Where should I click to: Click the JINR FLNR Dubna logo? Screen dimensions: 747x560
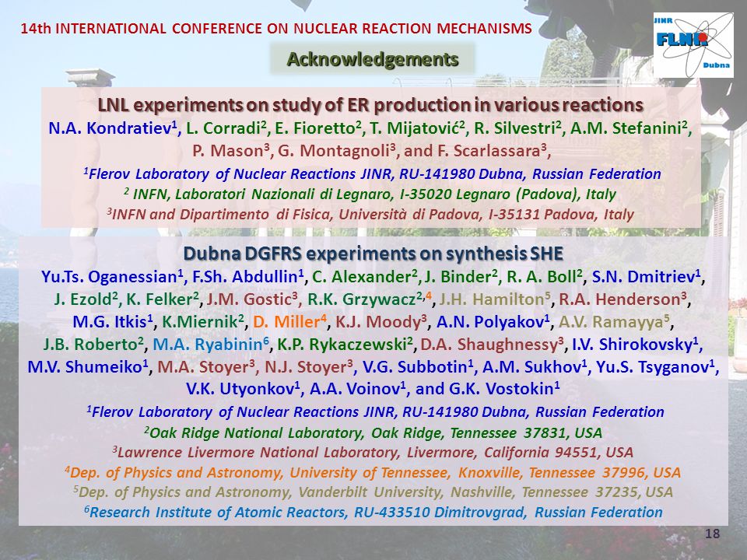click(x=693, y=45)
